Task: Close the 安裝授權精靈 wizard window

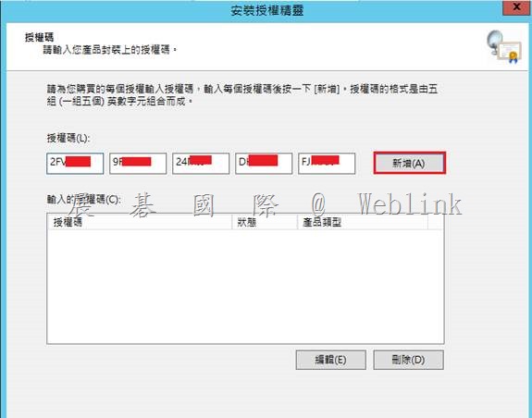Action: pyautogui.click(x=516, y=6)
